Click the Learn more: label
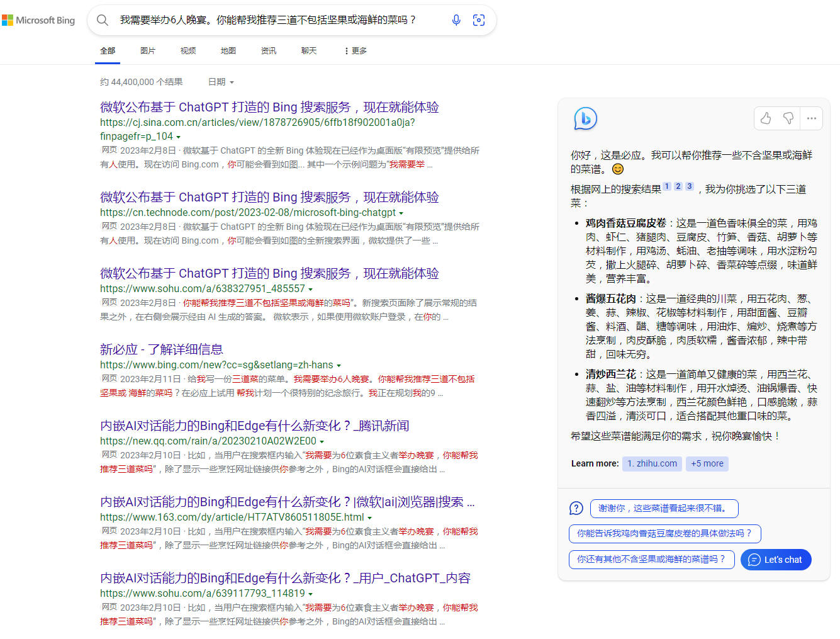This screenshot has height=639, width=840. click(x=595, y=463)
